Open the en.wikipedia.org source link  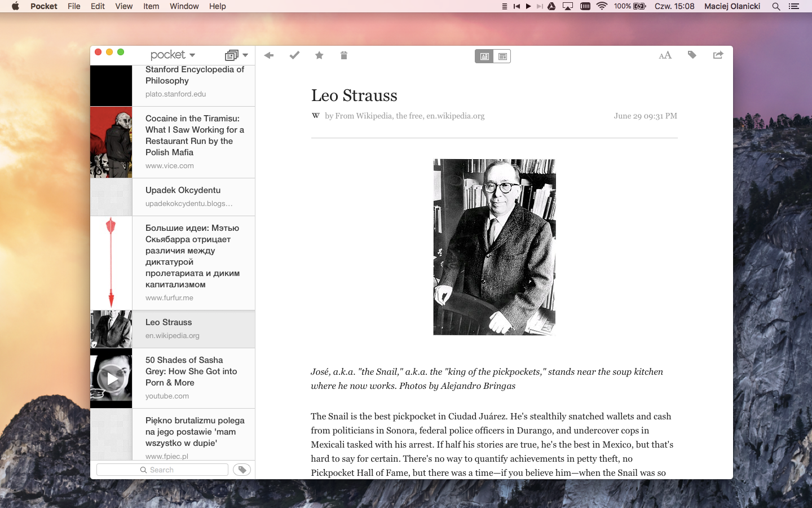point(455,116)
